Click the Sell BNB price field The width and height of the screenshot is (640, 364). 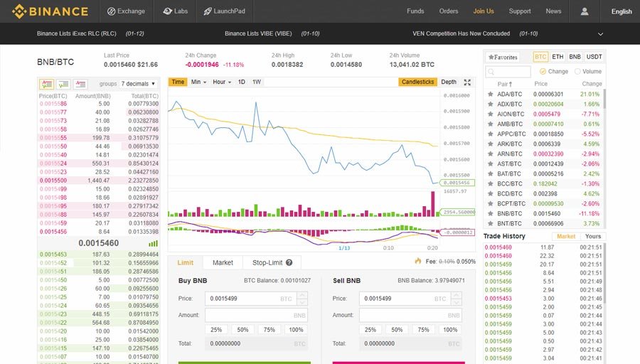coord(410,299)
